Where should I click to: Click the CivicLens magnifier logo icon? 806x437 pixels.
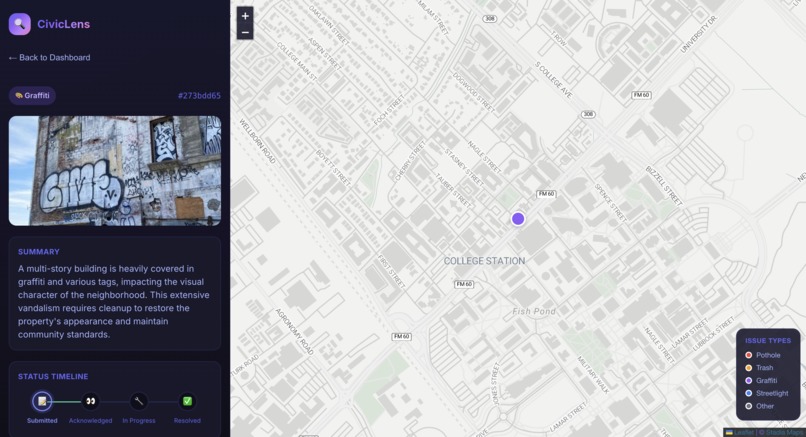click(20, 24)
